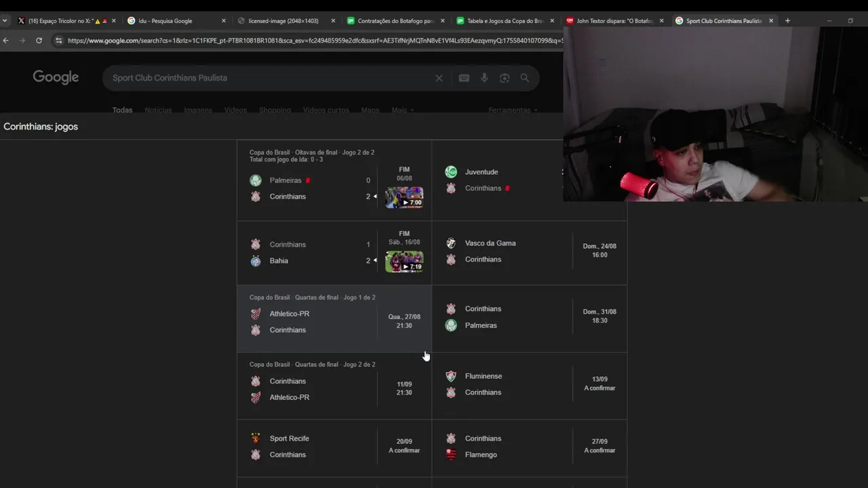The image size is (868, 488).
Task: Click the Google search input field
Action: 271,78
